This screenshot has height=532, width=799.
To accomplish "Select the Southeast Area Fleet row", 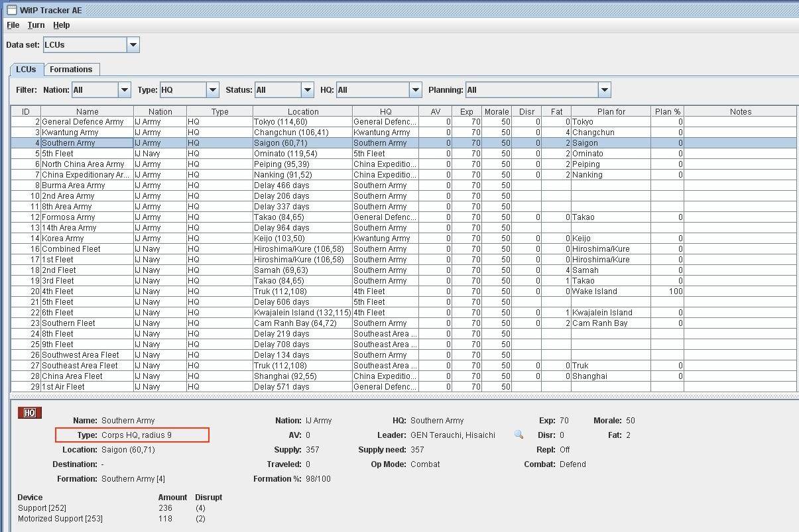I will pos(87,366).
